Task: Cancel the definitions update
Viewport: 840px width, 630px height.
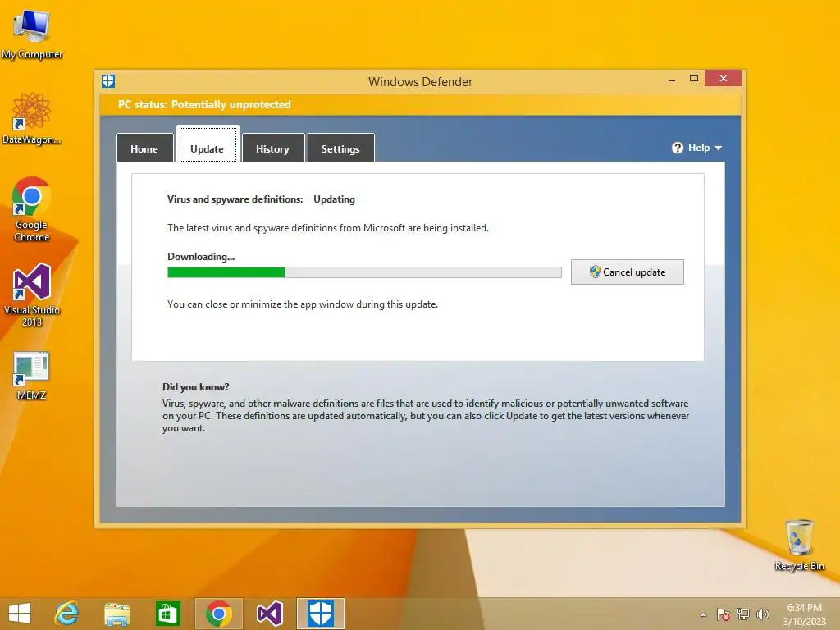Action: pyautogui.click(x=628, y=272)
